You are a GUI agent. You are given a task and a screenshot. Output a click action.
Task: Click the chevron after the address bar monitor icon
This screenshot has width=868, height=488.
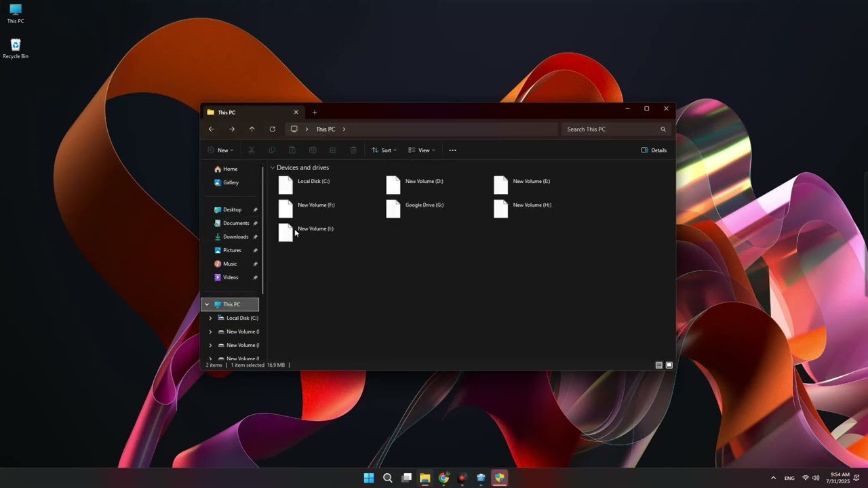307,129
